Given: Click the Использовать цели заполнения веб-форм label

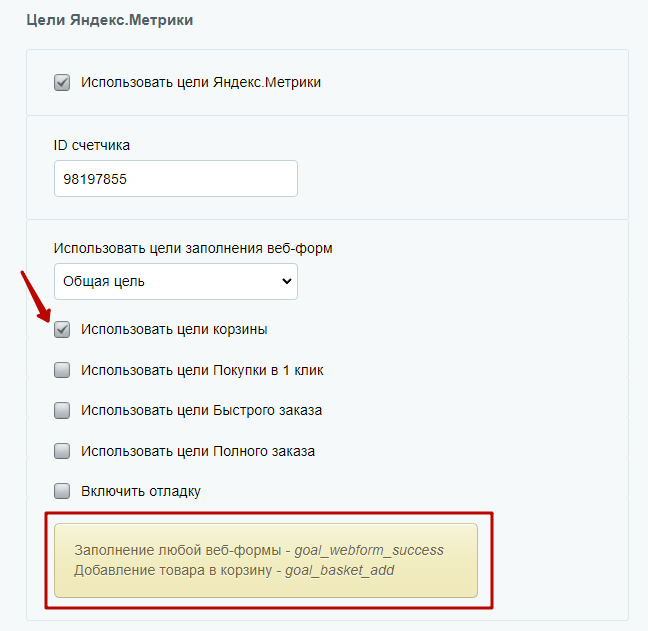Looking at the screenshot, I should [x=193, y=248].
